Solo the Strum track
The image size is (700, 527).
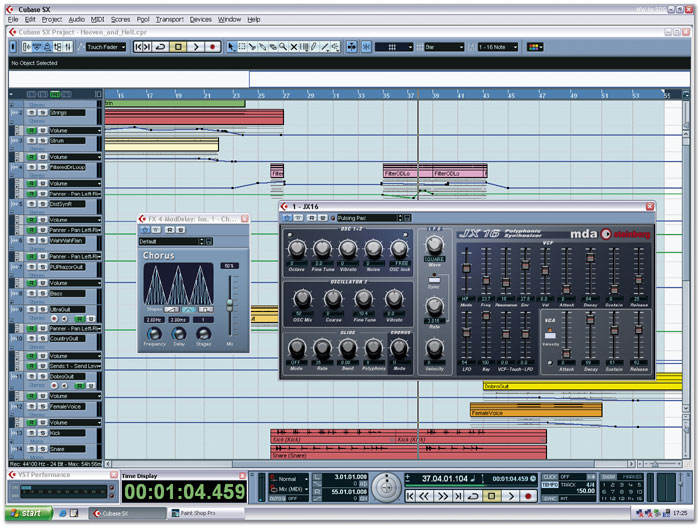click(x=42, y=141)
